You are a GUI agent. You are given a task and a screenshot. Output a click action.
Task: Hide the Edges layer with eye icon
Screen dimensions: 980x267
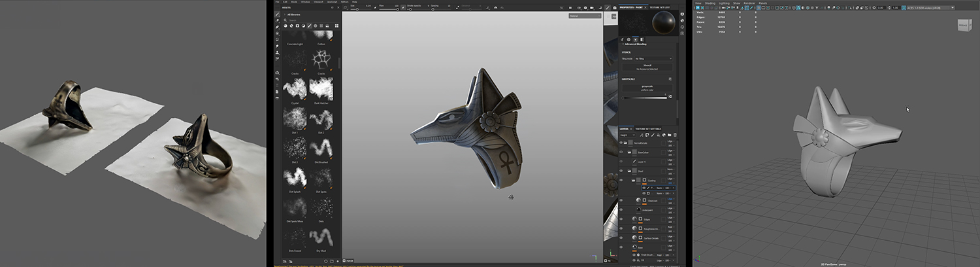621,219
